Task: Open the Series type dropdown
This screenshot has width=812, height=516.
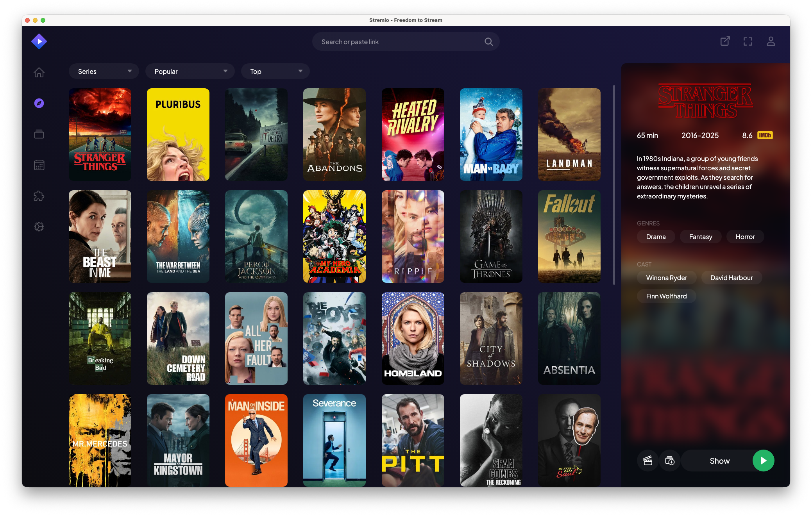Action: (104, 71)
